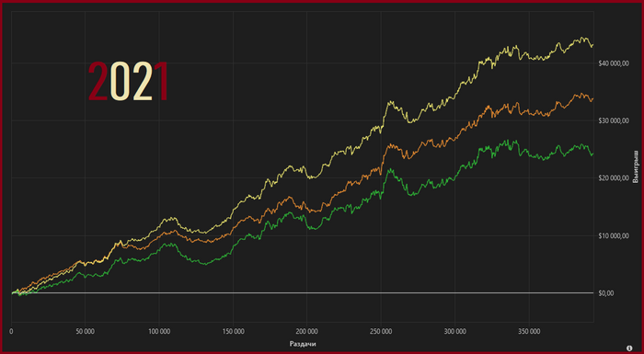Screen dimensions: 644x354
Task: Click the 0 tick on horizontal axis
Action: (x=11, y=331)
